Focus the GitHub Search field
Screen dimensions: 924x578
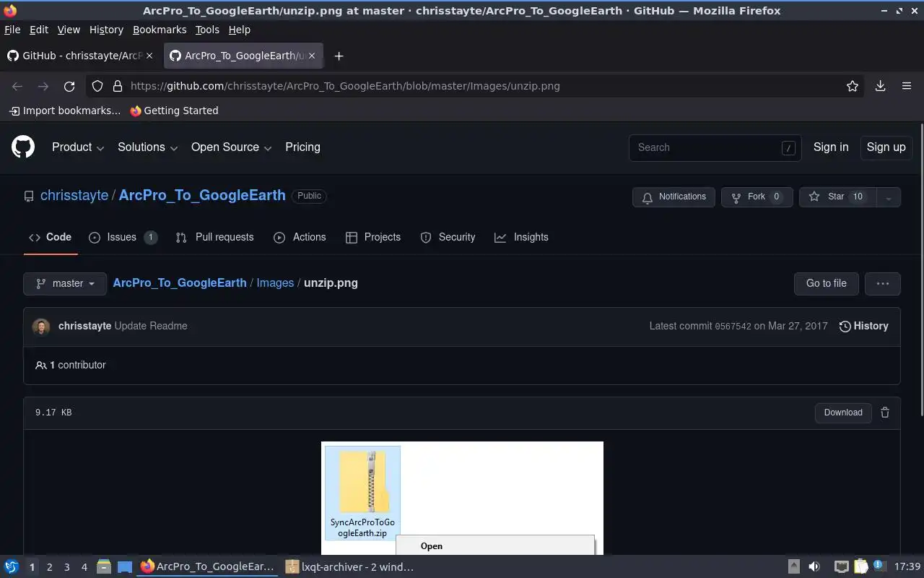pyautogui.click(x=715, y=147)
